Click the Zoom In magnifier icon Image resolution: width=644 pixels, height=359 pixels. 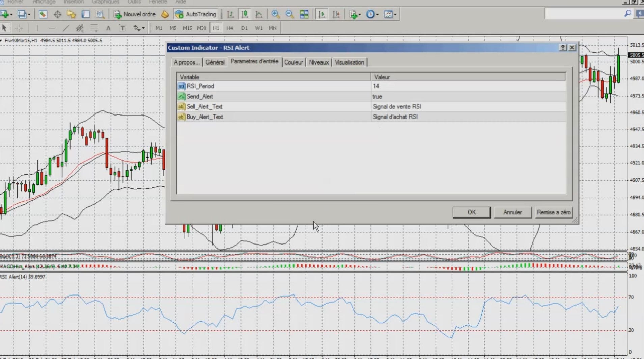(x=275, y=14)
